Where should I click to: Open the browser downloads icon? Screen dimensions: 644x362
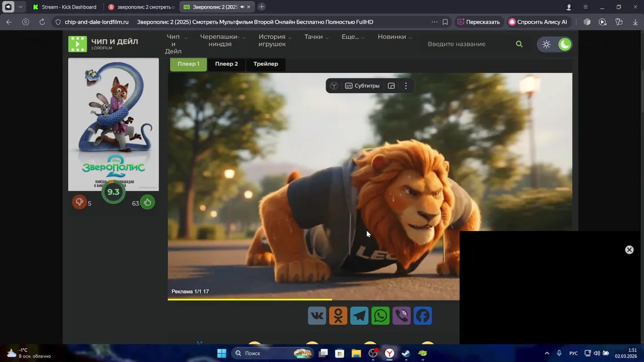point(635,22)
